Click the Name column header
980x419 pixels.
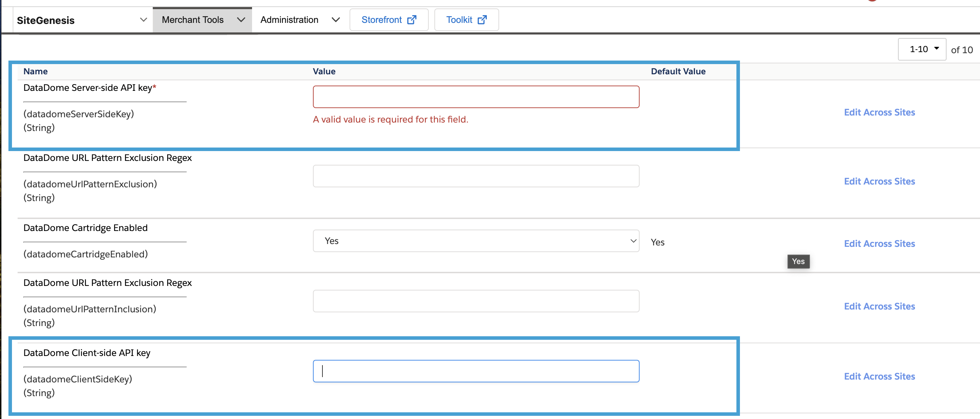tap(36, 71)
